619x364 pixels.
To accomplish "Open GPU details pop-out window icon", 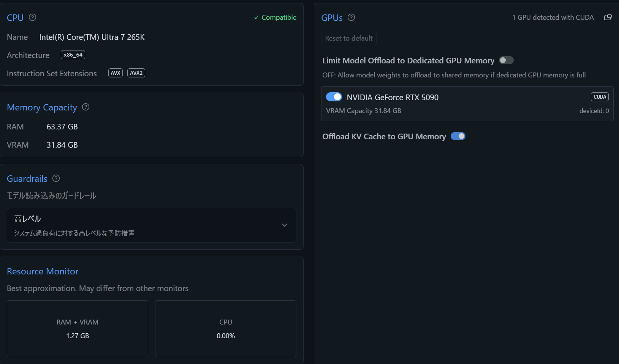I will tap(608, 17).
